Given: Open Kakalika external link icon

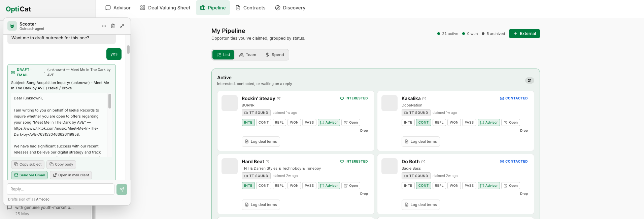Looking at the screenshot, I should [x=424, y=98].
